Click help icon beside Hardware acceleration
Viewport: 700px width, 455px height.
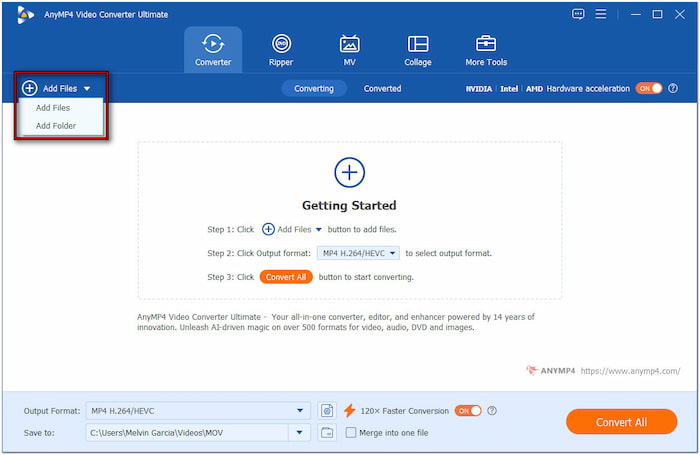pyautogui.click(x=672, y=88)
